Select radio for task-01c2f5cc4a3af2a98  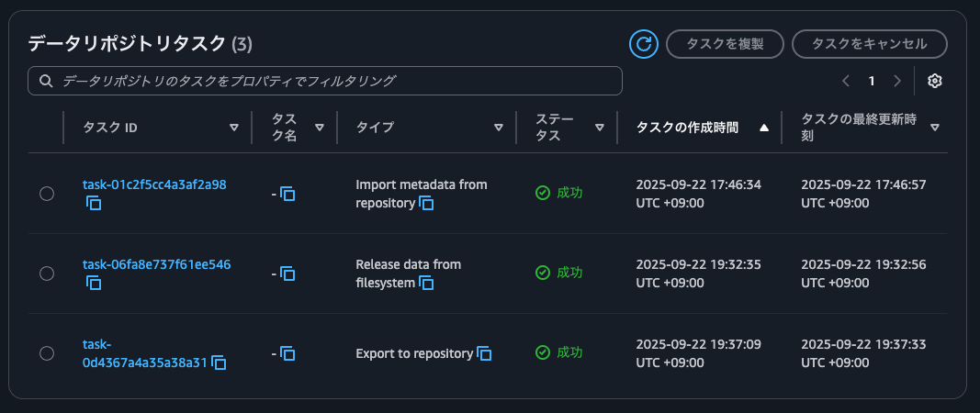(x=47, y=194)
